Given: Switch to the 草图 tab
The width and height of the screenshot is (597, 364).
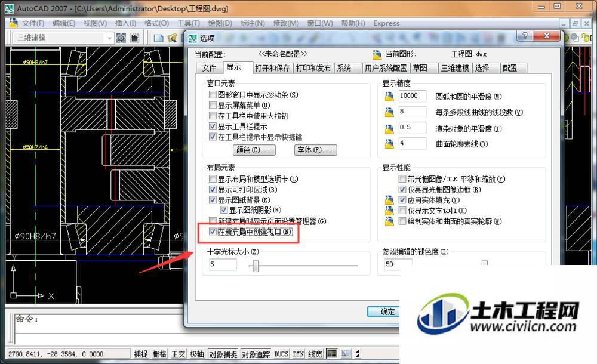Looking at the screenshot, I should click(423, 68).
